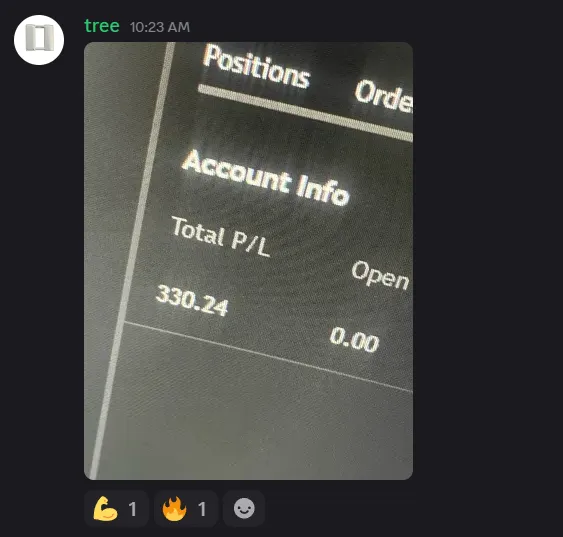Click the count beside the fire reaction
This screenshot has height=537, width=563.
tap(202, 509)
